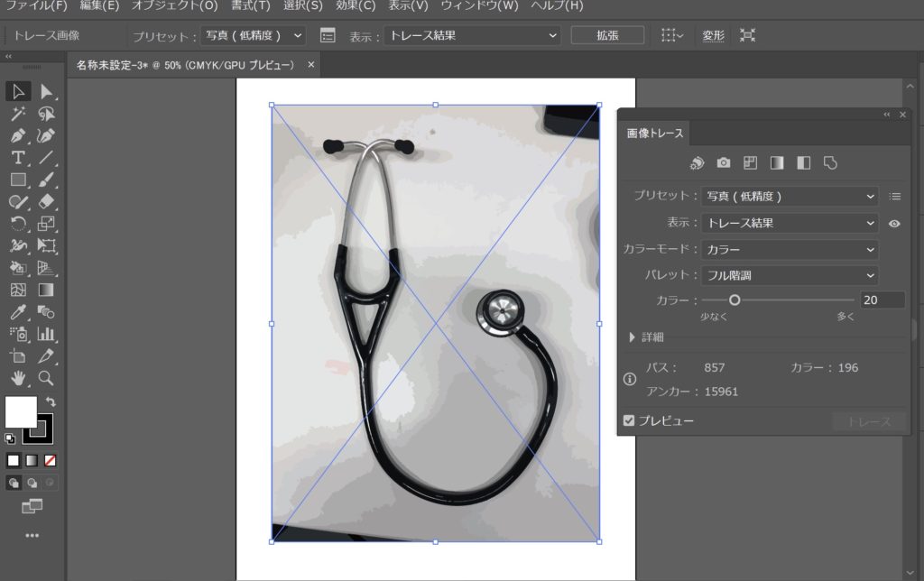Switch to Draw Normal mode
Viewport: 924px width, 581px height.
point(13,484)
